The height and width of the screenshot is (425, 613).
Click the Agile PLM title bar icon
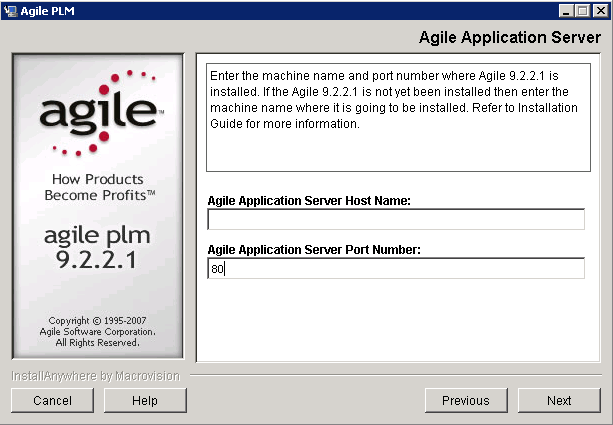pyautogui.click(x=10, y=11)
